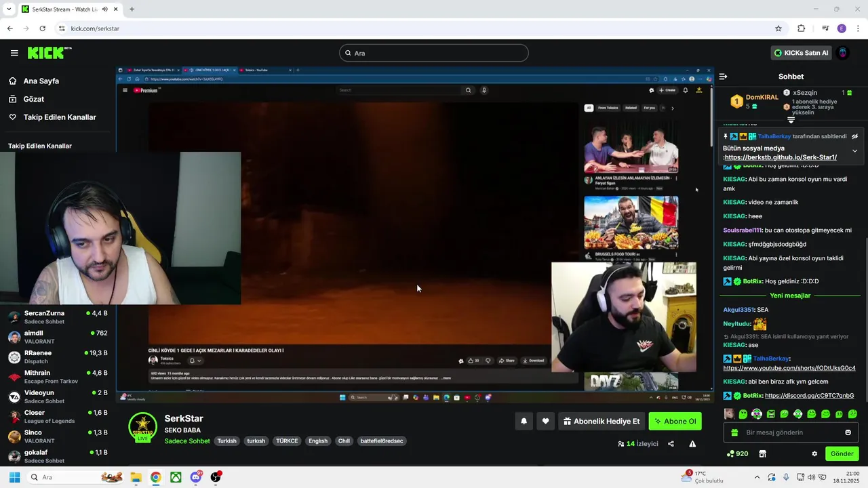Click SerkStar channel avatar
Image resolution: width=868 pixels, height=488 pixels.
(x=143, y=426)
